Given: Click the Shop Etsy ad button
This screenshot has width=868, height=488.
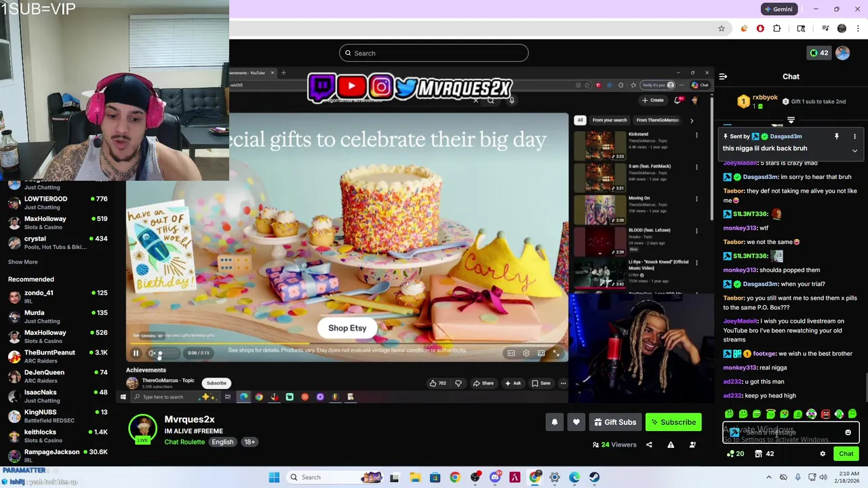Looking at the screenshot, I should [347, 328].
